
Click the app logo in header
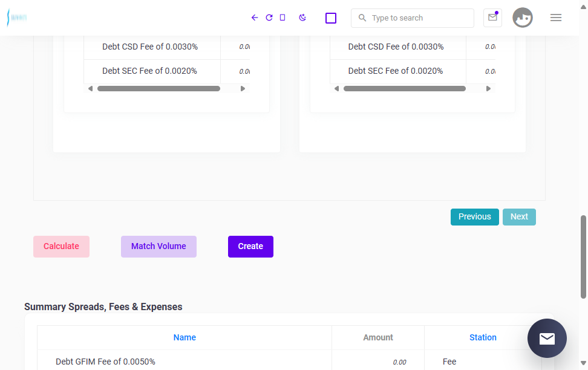click(x=17, y=18)
